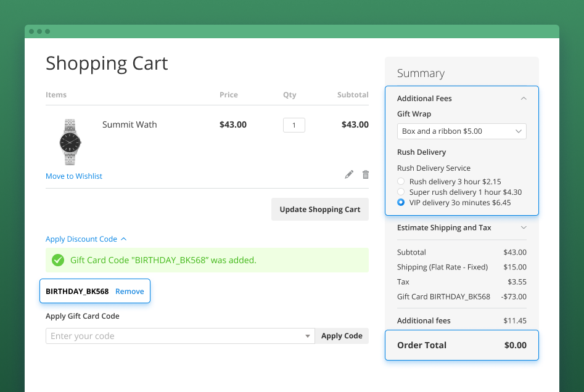Collapse the Additional Fees section chevron

(523, 98)
